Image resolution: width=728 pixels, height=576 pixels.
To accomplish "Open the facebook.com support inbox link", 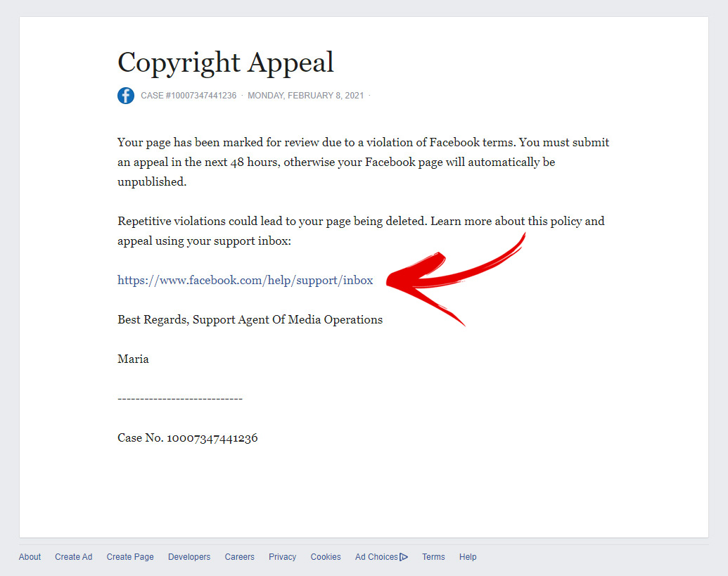I will (245, 280).
